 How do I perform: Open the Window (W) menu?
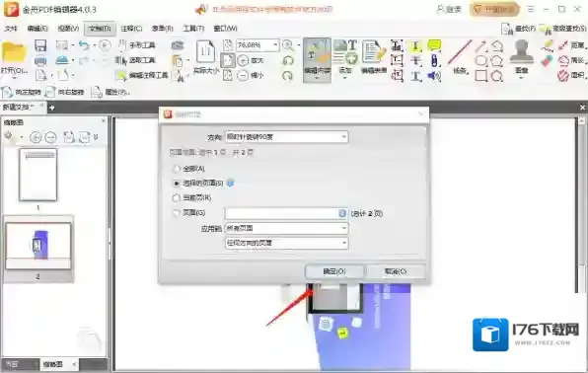pos(225,29)
